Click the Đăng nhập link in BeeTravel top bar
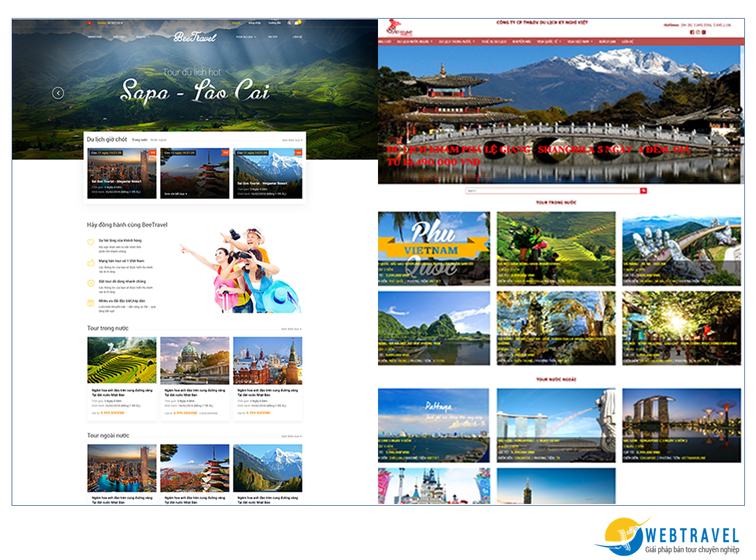 pyautogui.click(x=255, y=23)
